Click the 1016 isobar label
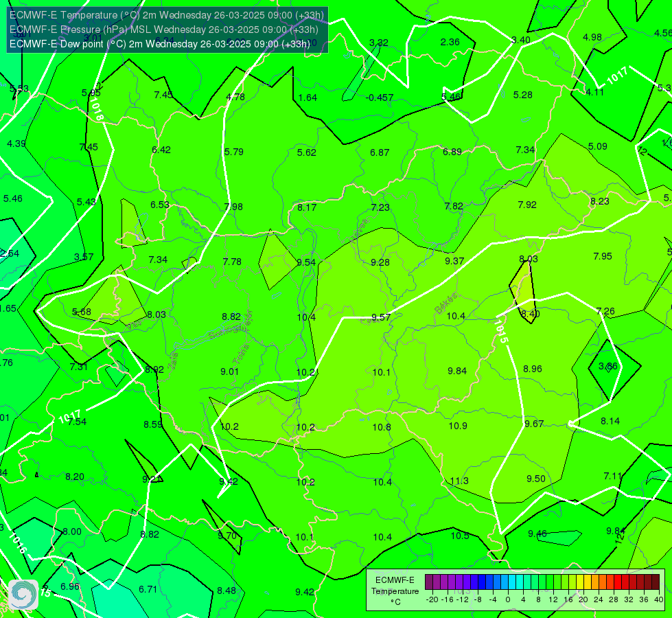 point(18,542)
